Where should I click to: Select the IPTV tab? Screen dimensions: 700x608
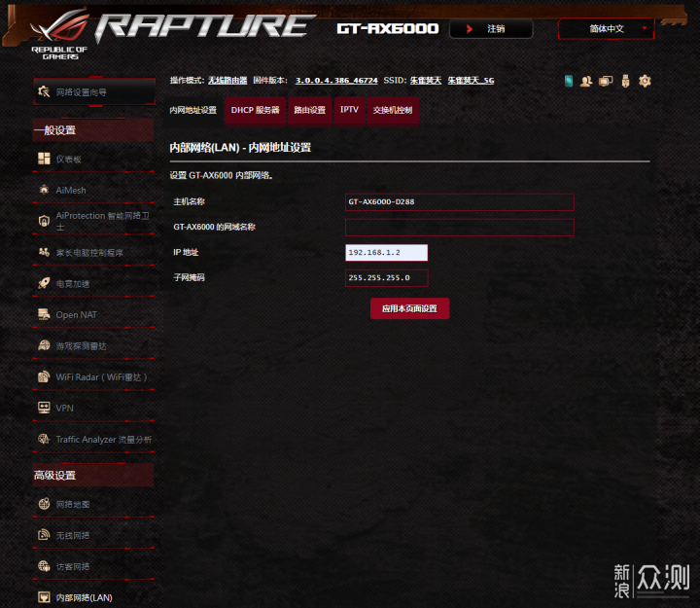349,110
